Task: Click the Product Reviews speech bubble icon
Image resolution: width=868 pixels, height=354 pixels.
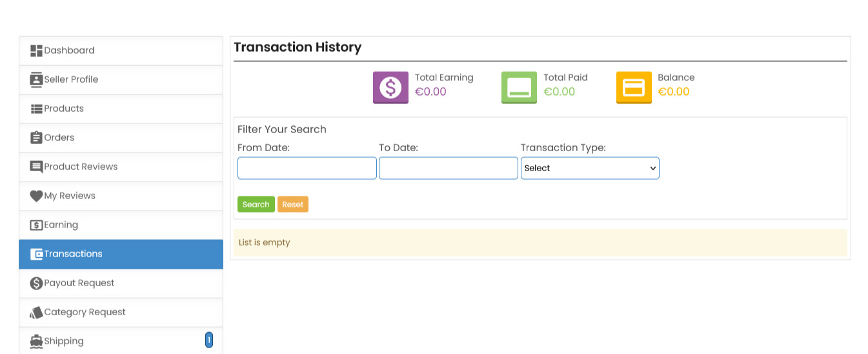Action: click(36, 167)
